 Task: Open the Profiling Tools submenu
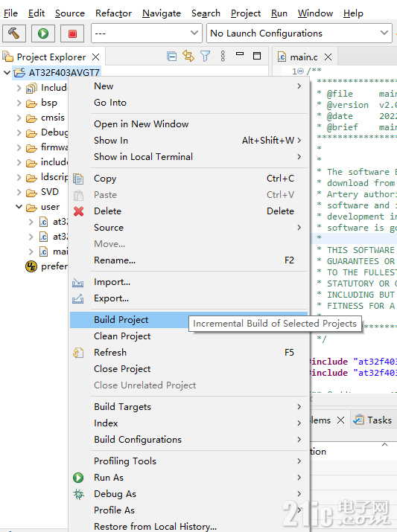tap(188, 461)
